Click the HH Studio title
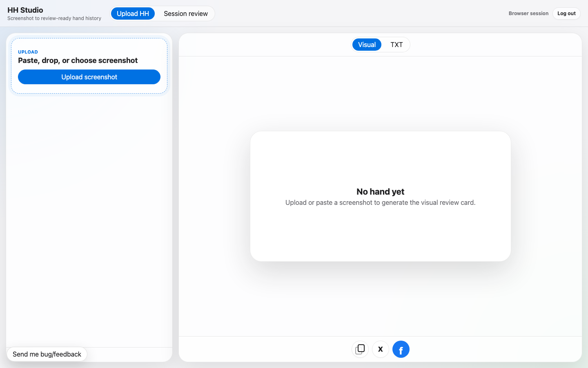The image size is (588, 368). 25,10
